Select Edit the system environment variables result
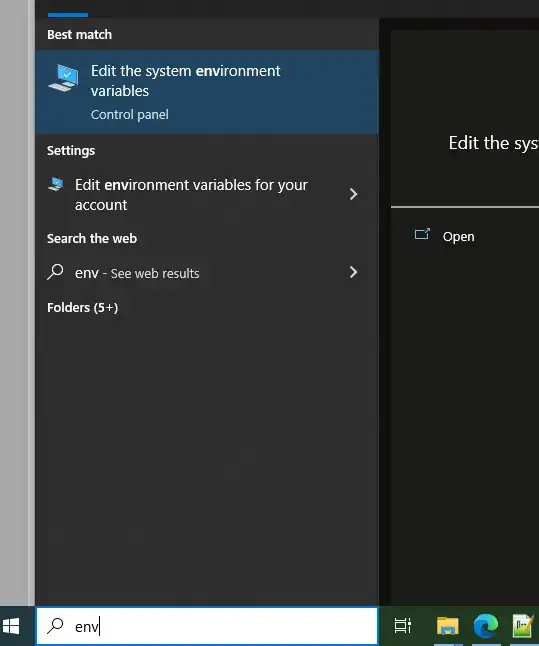The image size is (539, 646). click(207, 92)
